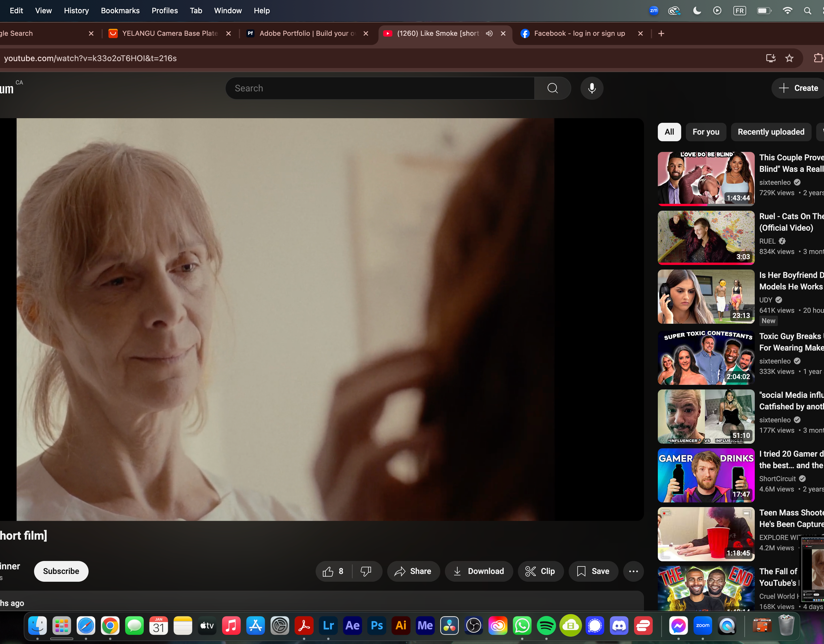This screenshot has height=644, width=824.
Task: Open the three-dots more actions menu
Action: point(633,572)
